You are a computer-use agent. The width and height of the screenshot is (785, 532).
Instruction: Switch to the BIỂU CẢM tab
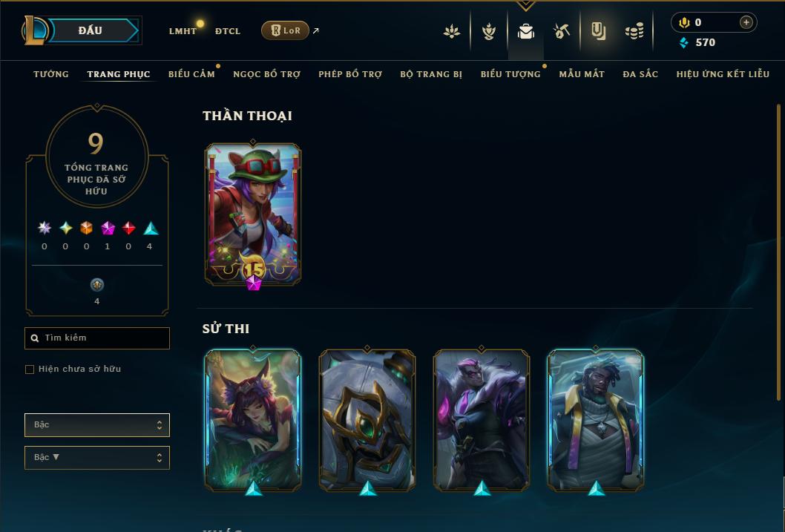click(x=191, y=74)
